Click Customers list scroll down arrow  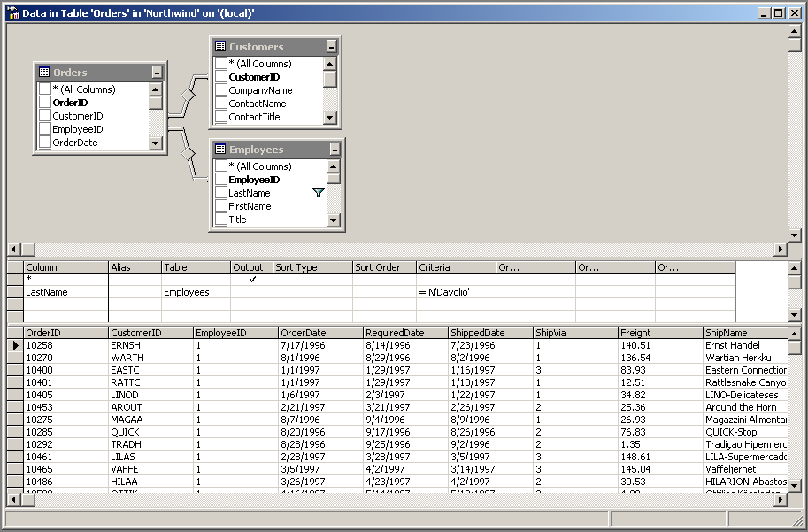(330, 118)
